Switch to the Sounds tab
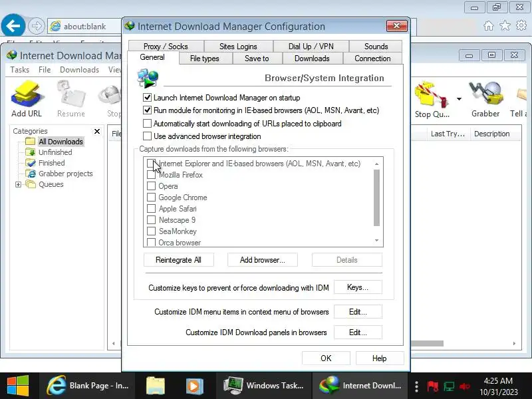The width and height of the screenshot is (532, 399). (x=376, y=46)
